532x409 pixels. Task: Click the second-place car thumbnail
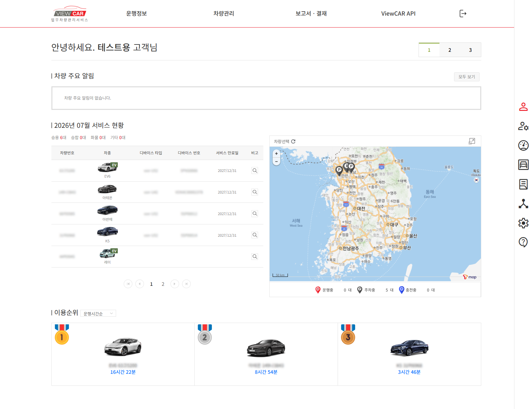tap(266, 348)
